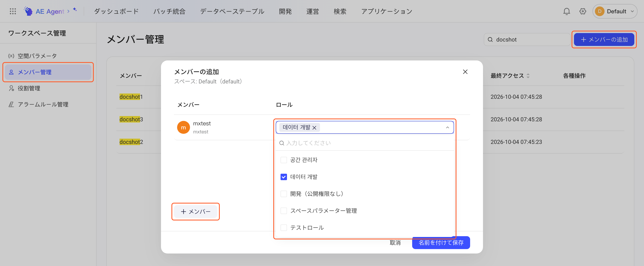Click the メンバーの追加 button
Image resolution: width=644 pixels, height=266 pixels.
pos(604,39)
